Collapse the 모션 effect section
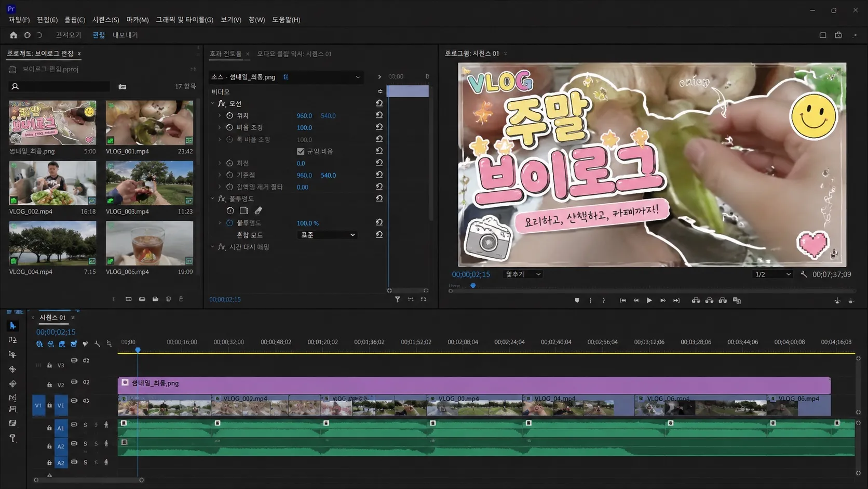The image size is (868, 489). [212, 103]
